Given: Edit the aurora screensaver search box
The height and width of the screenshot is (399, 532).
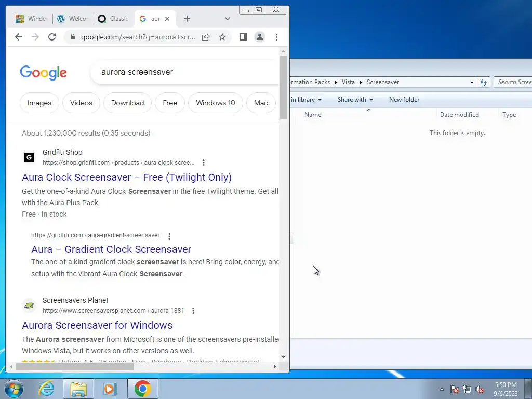Looking at the screenshot, I should click(185, 72).
